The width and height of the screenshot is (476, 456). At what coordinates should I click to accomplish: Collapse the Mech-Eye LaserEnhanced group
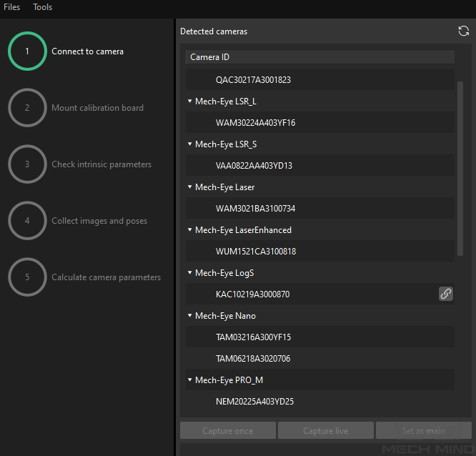point(189,230)
